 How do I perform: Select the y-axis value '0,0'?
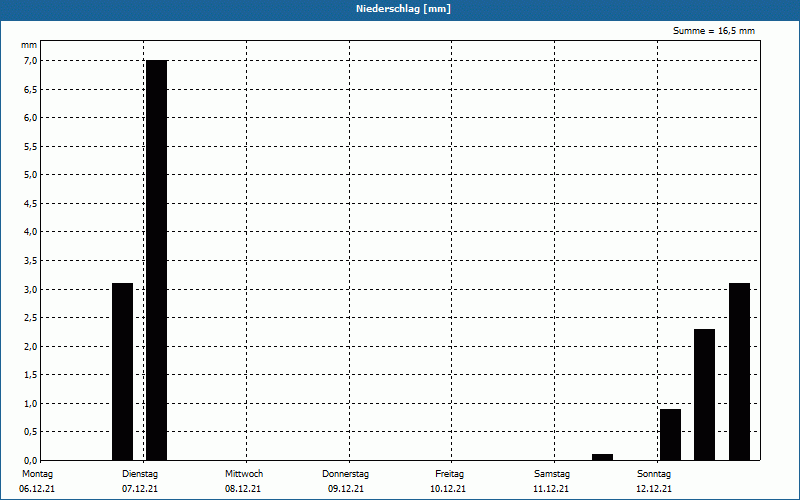point(30,461)
